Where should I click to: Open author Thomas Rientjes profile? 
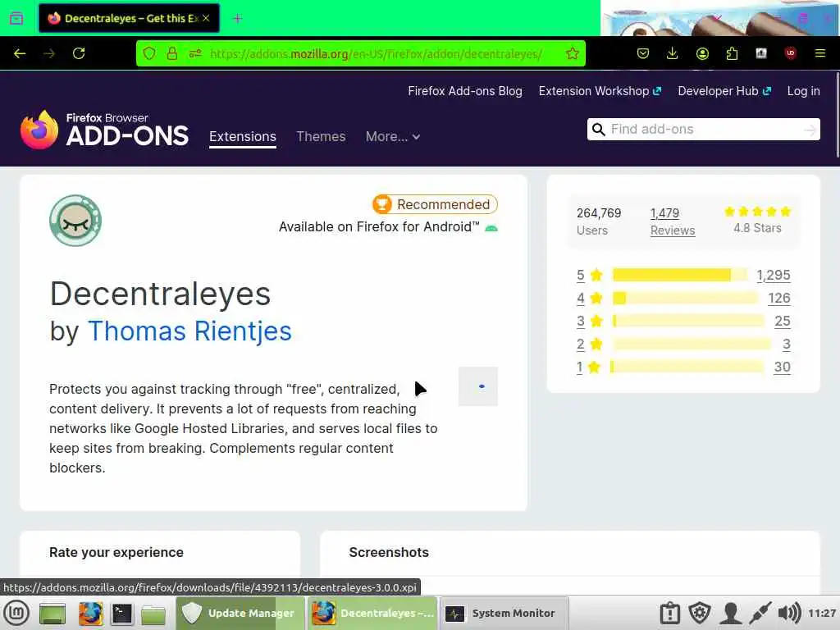pos(189,331)
